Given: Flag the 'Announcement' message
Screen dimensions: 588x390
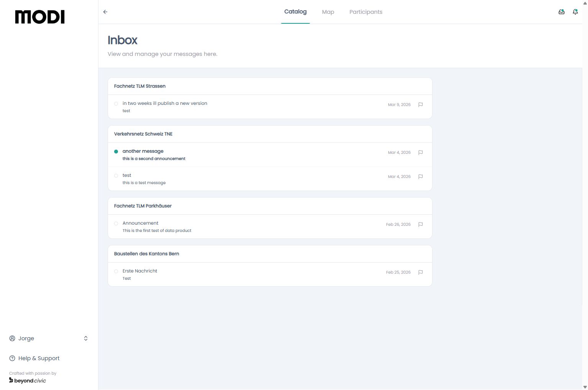Looking at the screenshot, I should coord(421,224).
